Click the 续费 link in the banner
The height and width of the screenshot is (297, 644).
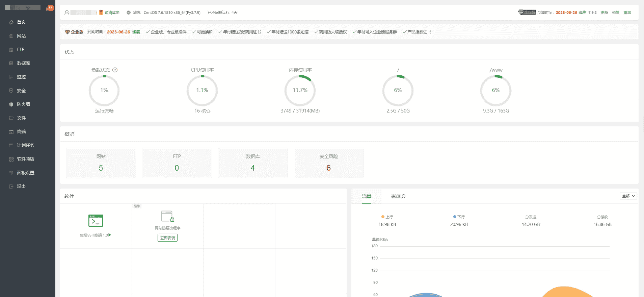[136, 32]
